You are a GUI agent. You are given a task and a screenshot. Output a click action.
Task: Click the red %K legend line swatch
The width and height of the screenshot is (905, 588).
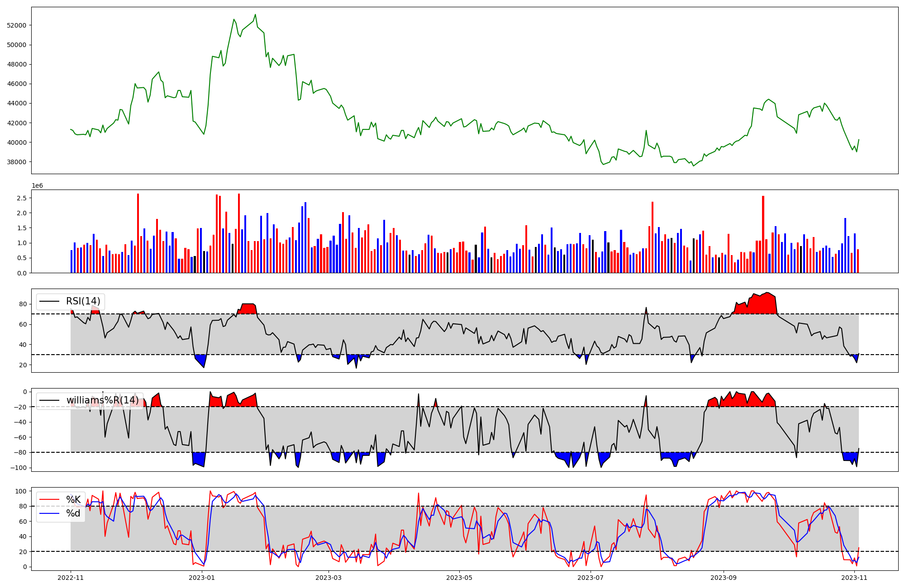(50, 499)
